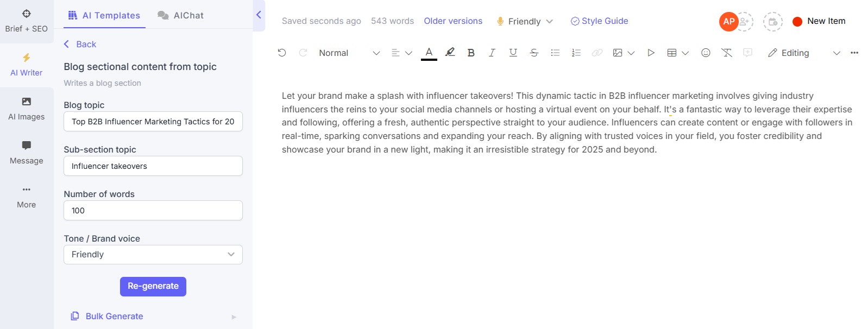The width and height of the screenshot is (868, 329).
Task: Click the Re-generate button
Action: (153, 287)
